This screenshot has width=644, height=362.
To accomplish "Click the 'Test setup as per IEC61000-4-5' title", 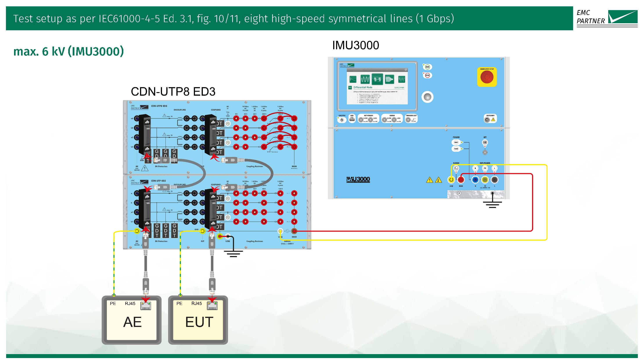I will (233, 19).
